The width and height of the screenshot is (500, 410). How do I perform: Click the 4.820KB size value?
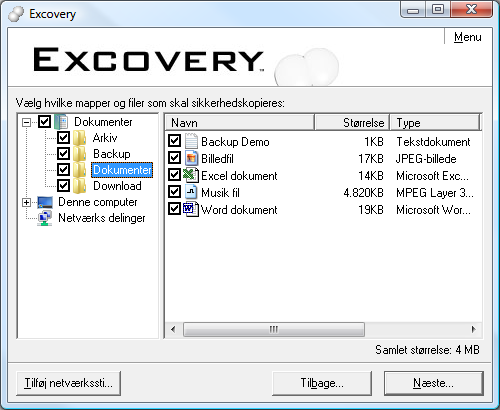pyautogui.click(x=363, y=193)
